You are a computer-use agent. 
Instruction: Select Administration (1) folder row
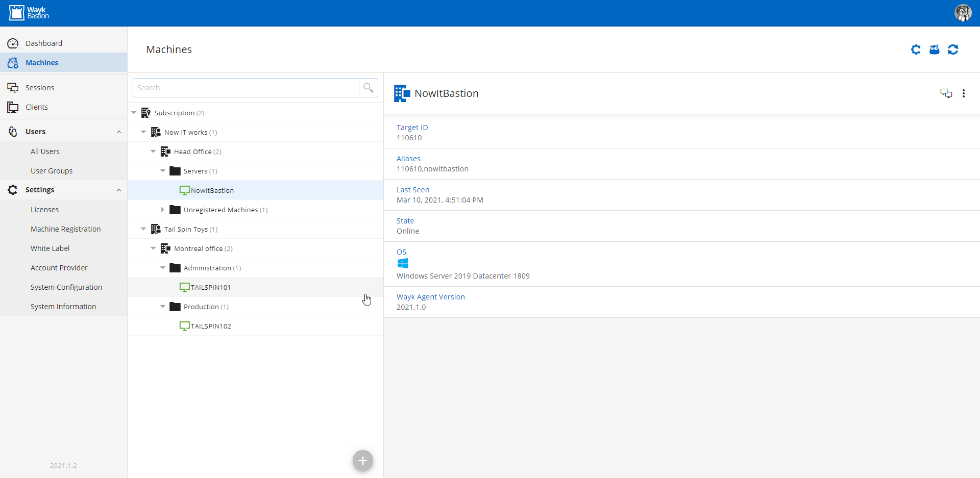[x=255, y=268]
